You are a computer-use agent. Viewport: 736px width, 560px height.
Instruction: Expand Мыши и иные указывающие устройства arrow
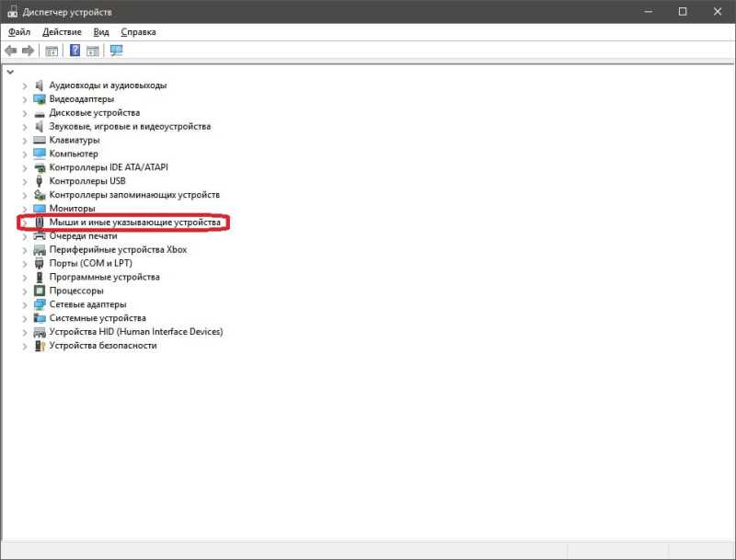click(25, 223)
